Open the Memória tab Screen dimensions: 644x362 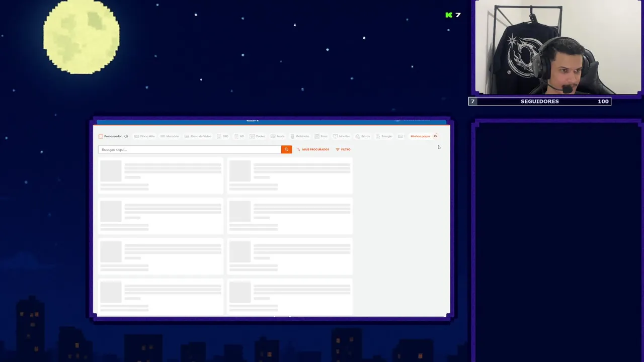pos(170,136)
